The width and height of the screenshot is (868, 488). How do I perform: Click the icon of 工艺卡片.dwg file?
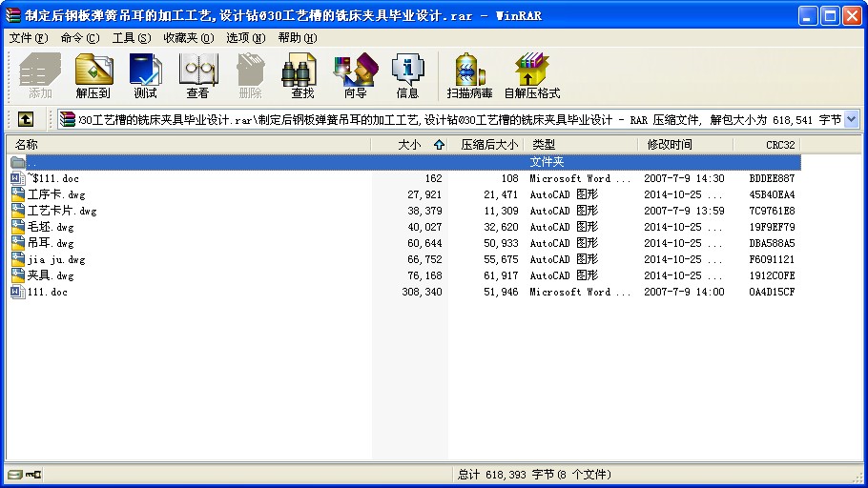18,211
